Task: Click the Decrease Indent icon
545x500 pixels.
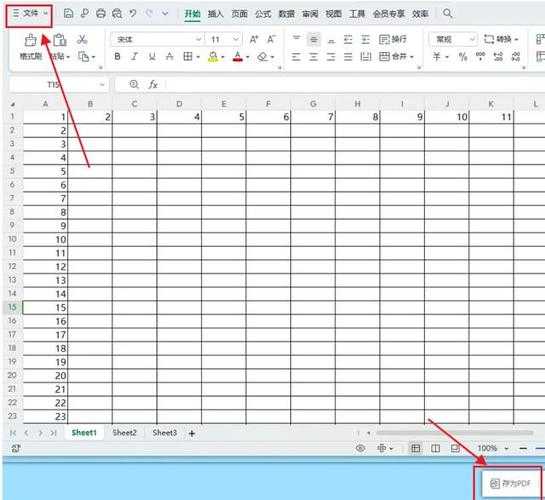Action: point(348,39)
